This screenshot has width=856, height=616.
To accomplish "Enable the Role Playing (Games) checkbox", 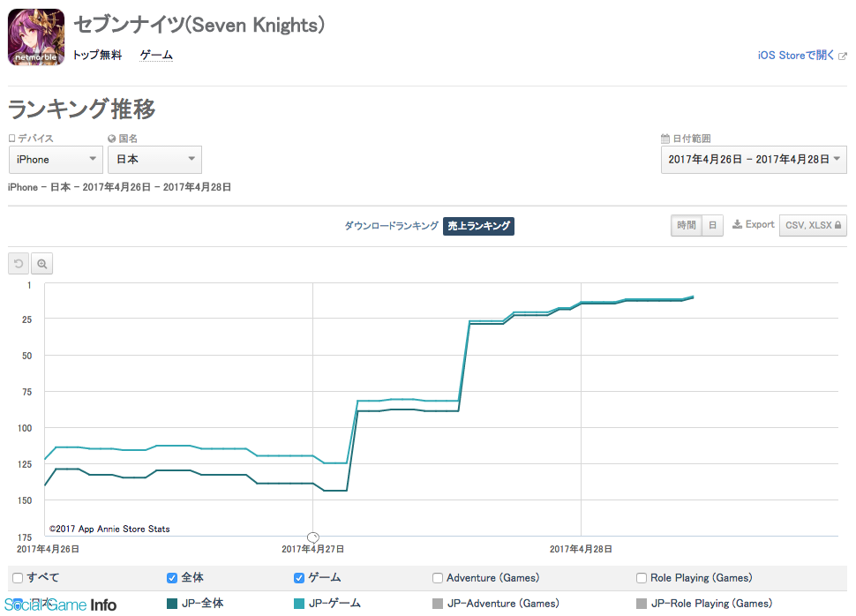I will click(642, 578).
